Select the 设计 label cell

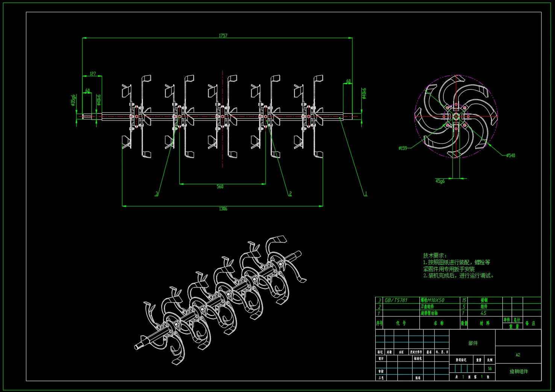click(x=381, y=359)
